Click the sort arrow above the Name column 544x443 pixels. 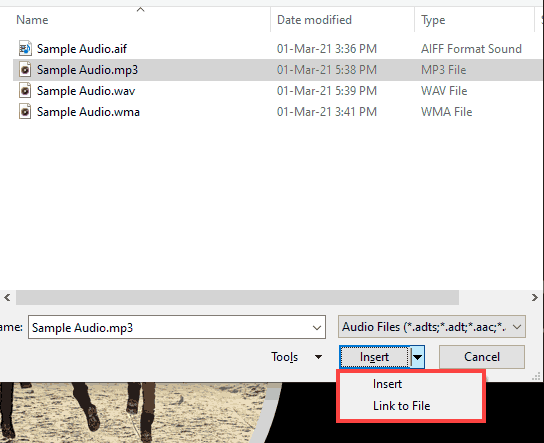(140, 9)
